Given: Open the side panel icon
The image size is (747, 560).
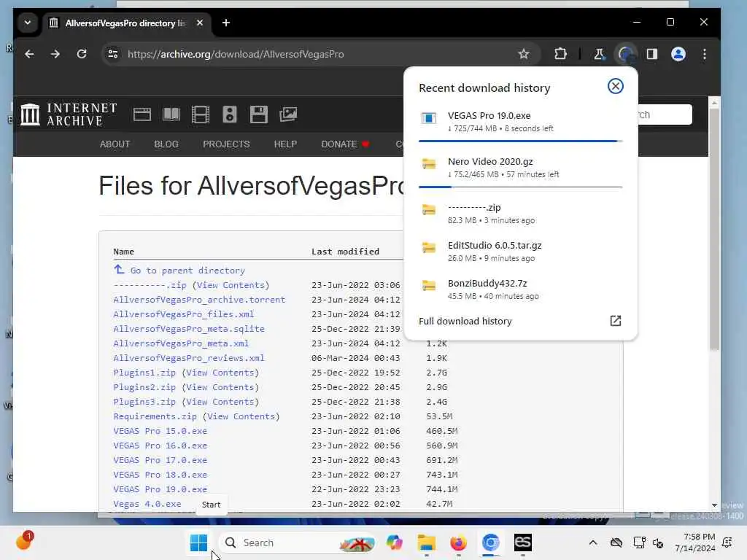Looking at the screenshot, I should pyautogui.click(x=652, y=54).
